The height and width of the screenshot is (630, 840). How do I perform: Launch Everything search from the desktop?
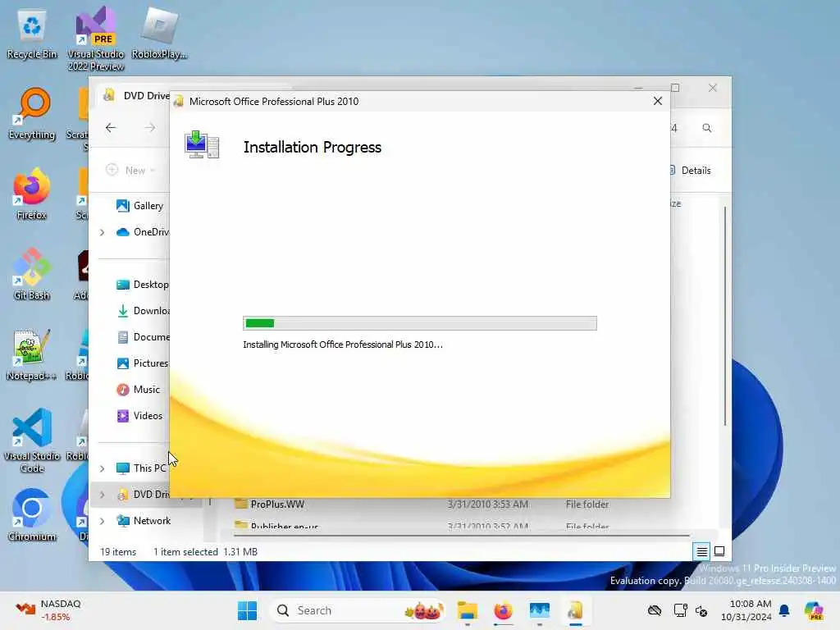(x=32, y=113)
